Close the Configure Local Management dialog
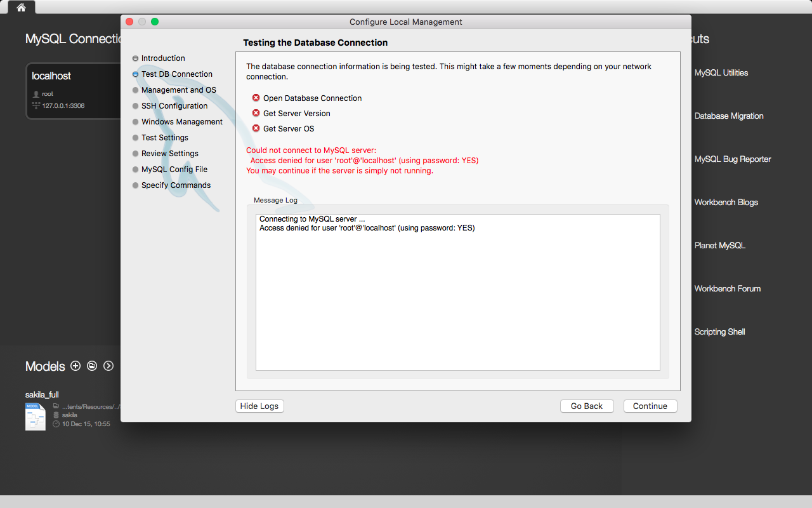 129,22
